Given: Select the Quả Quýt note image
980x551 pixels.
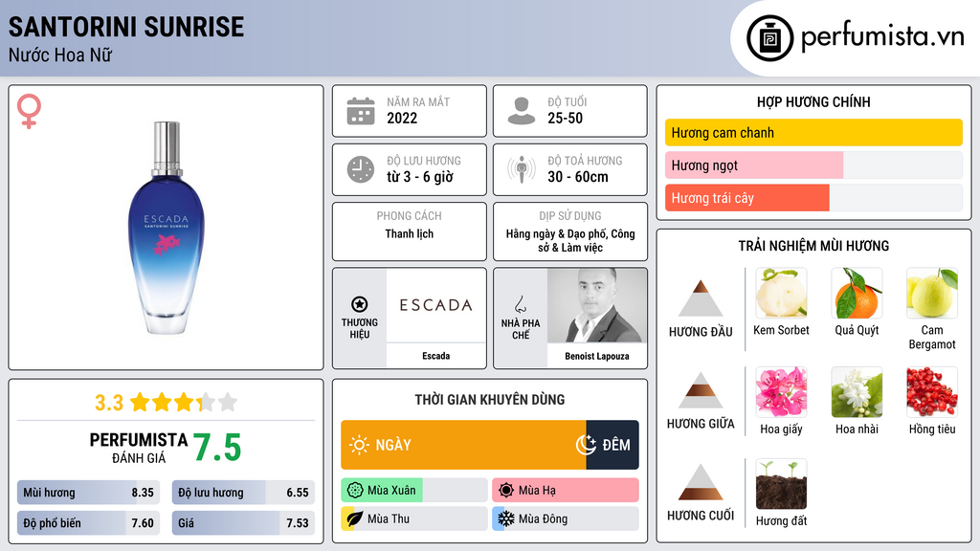Looking at the screenshot, I should pos(857,293).
